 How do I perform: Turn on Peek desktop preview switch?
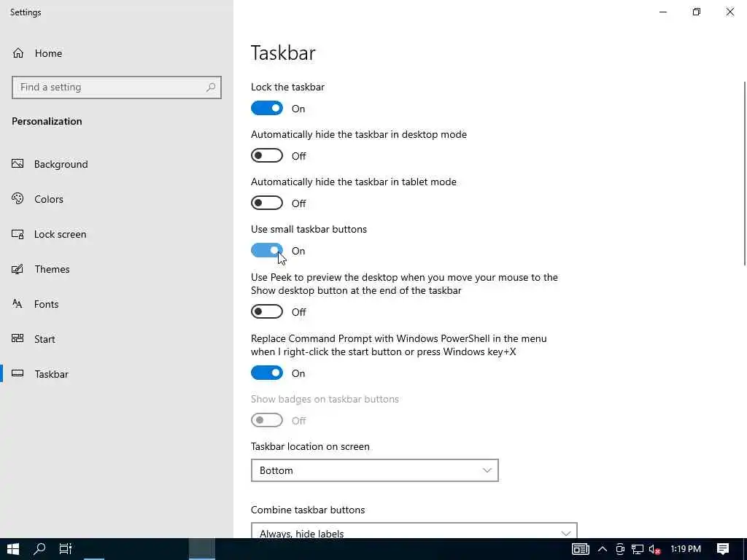(267, 311)
